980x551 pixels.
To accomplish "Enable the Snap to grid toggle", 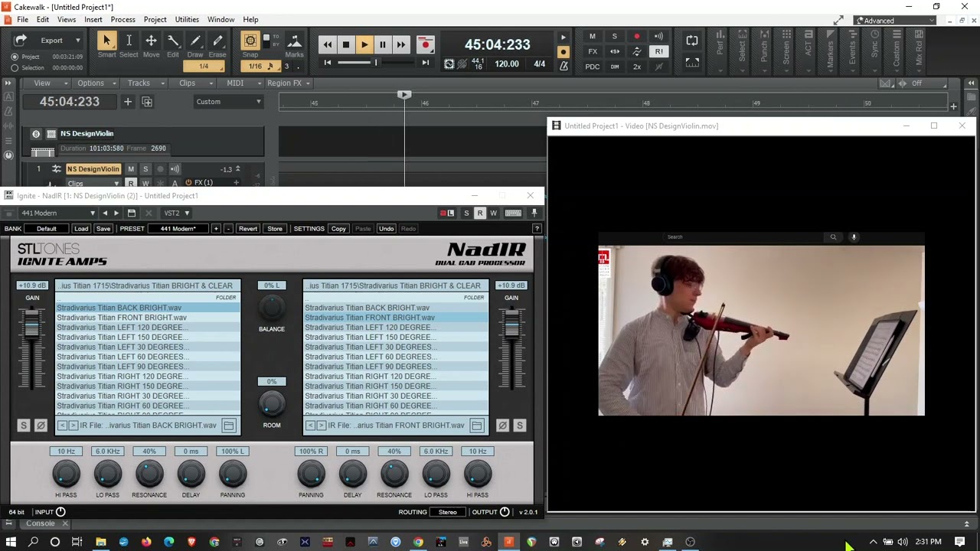I will point(250,41).
